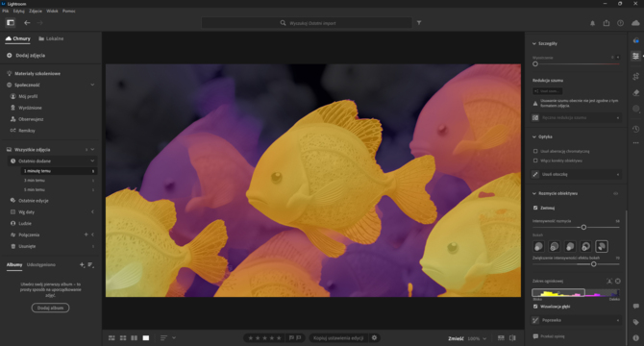Go back with the left arrow
The image size is (644, 346).
[x=27, y=23]
